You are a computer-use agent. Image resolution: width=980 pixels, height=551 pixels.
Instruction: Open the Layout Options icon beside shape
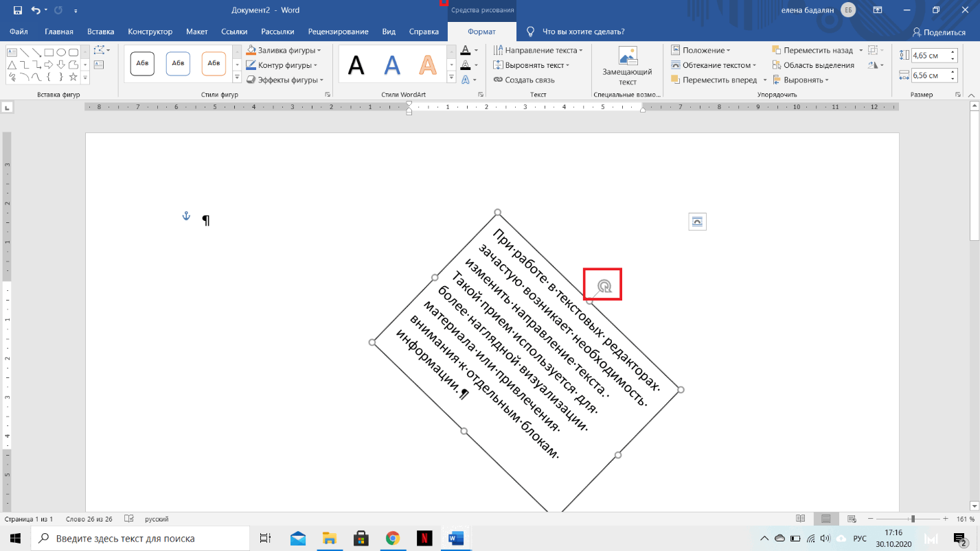pos(697,222)
